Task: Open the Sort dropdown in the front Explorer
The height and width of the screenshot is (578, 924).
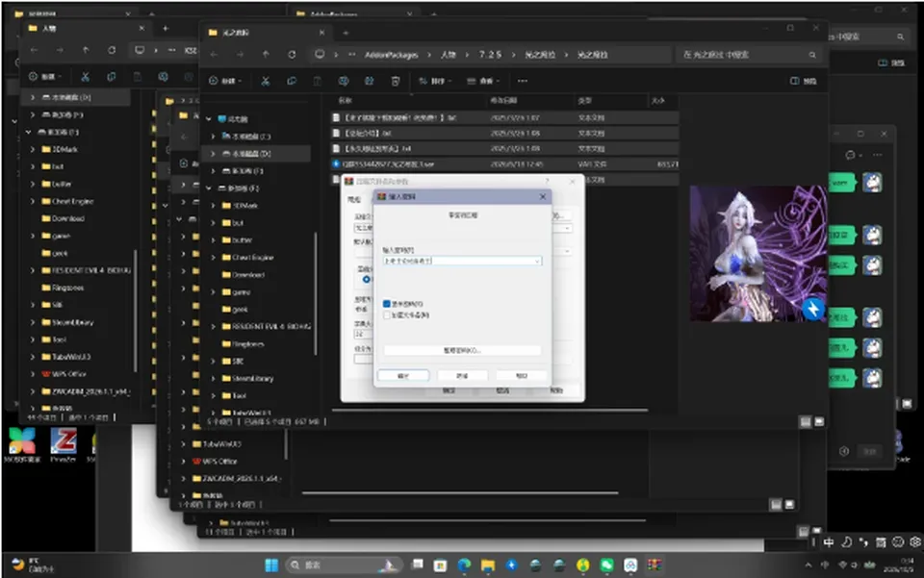Action: [x=434, y=81]
